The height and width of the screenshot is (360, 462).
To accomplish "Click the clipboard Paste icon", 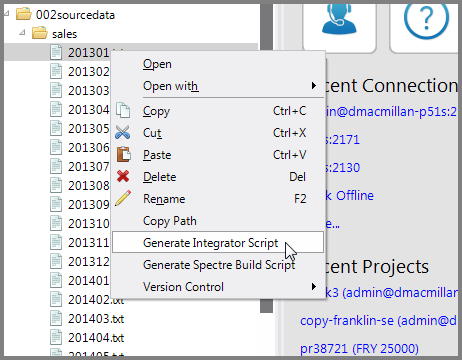I will click(123, 154).
